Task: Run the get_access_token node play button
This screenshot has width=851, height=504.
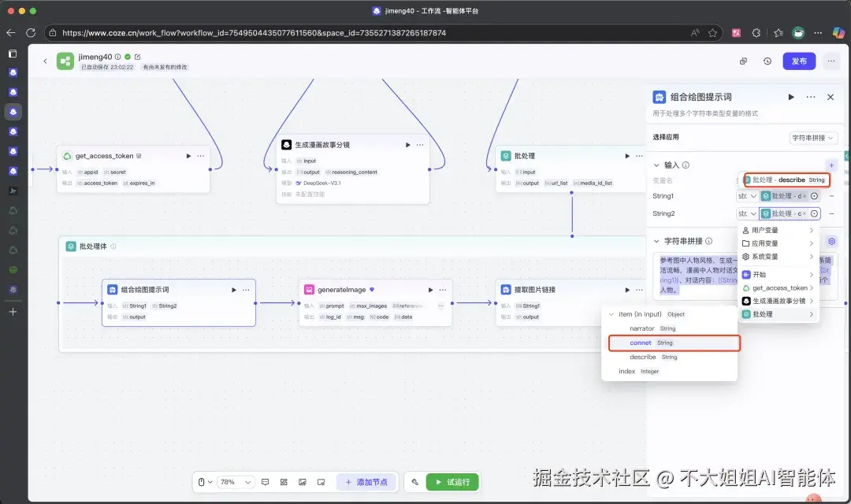Action: (189, 156)
